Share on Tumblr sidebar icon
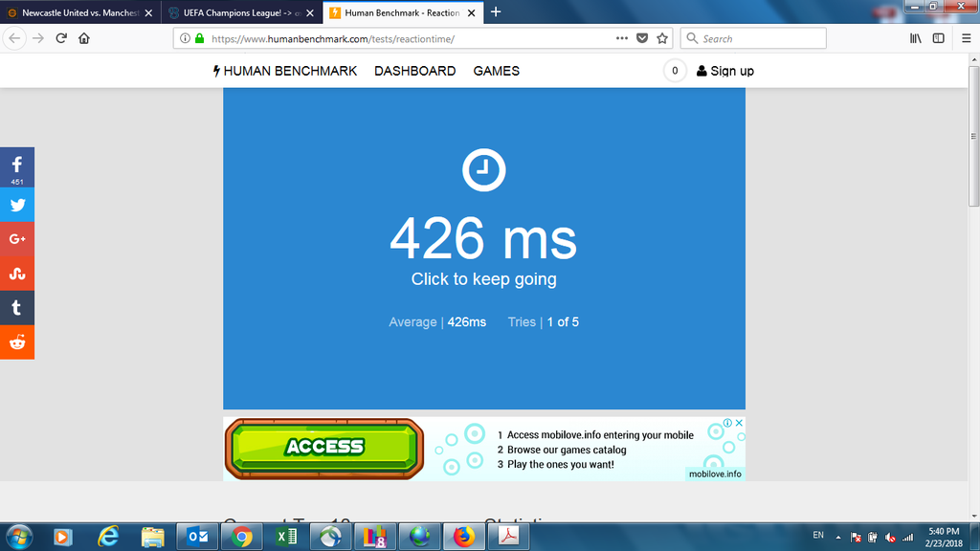Image resolution: width=980 pixels, height=551 pixels. (x=17, y=308)
